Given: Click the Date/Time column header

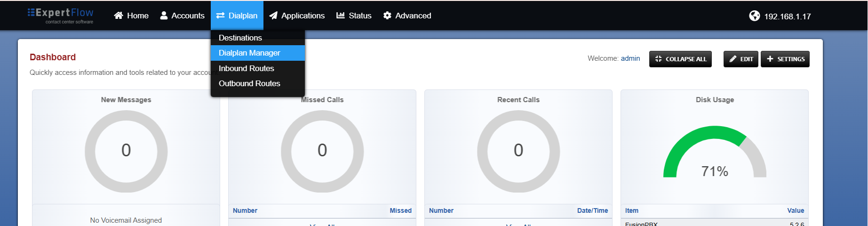Looking at the screenshot, I should (592, 210).
